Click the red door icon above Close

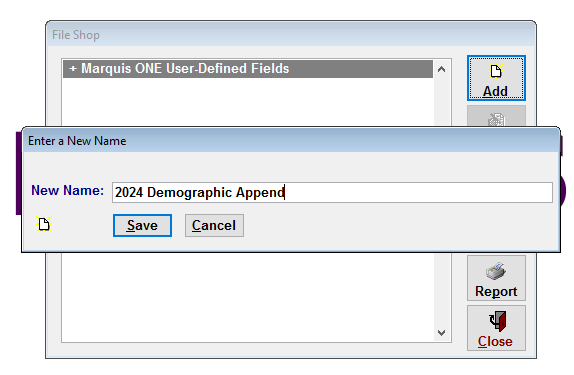coord(498,321)
